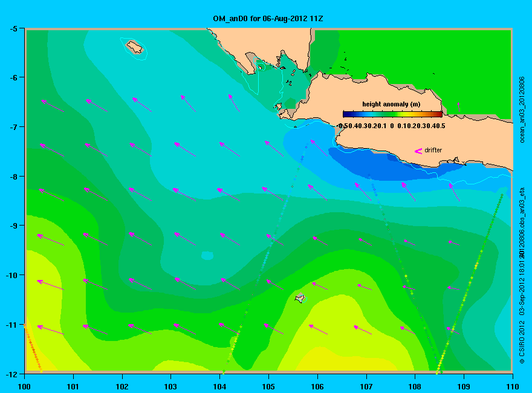532x393 pixels.
Task: Click longitude axis label 106
Action: click(x=317, y=386)
